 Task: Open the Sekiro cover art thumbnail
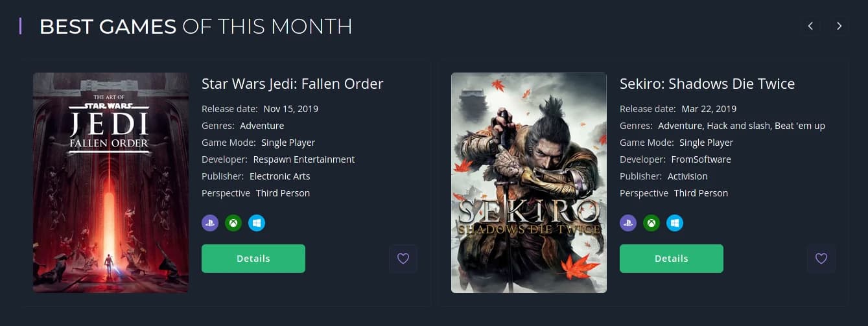coord(529,183)
